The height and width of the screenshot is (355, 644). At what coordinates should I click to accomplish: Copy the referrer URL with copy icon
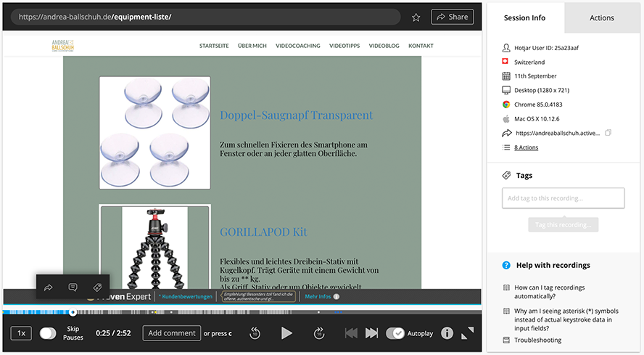coord(608,132)
